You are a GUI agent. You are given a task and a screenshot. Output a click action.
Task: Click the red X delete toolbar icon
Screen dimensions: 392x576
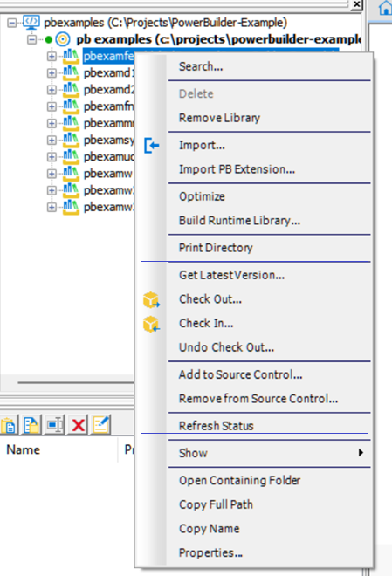(x=79, y=425)
